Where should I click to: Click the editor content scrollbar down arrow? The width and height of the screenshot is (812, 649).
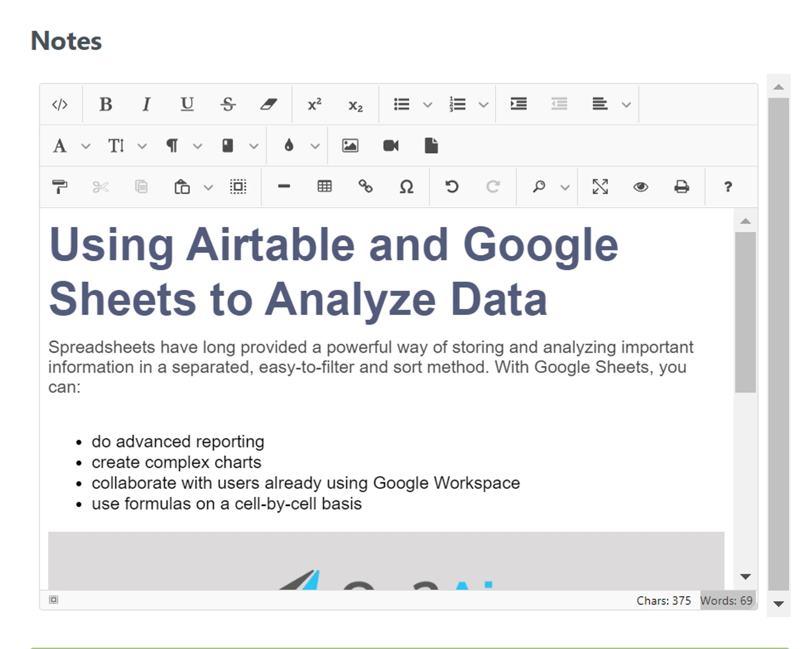tap(745, 576)
